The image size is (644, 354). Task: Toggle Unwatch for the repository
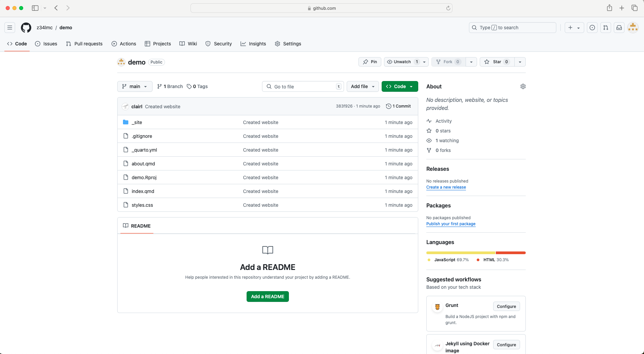click(402, 62)
